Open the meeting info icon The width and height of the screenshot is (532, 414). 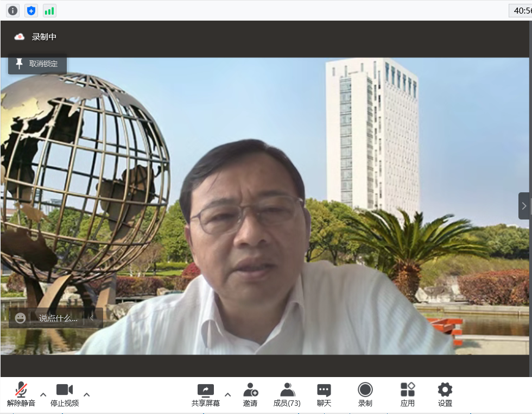pyautogui.click(x=12, y=10)
